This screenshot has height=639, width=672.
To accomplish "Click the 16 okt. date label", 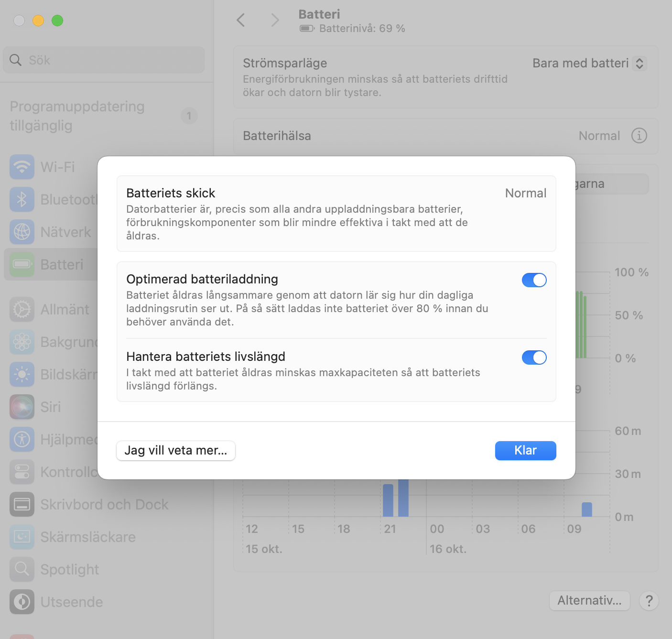I will (x=448, y=549).
